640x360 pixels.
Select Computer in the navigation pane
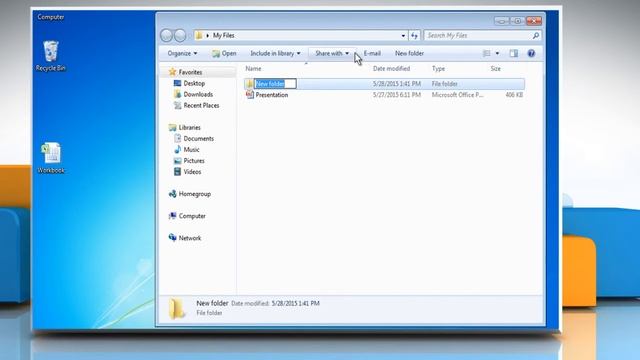tap(192, 216)
